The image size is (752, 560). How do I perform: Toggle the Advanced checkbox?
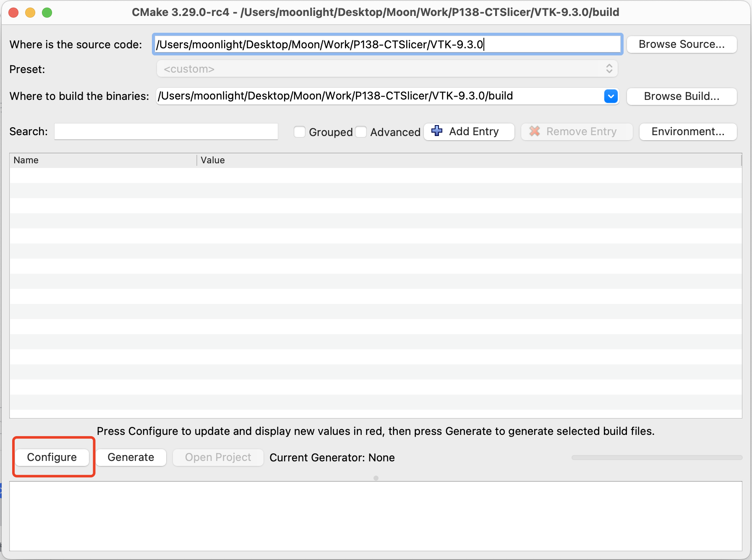pos(361,132)
